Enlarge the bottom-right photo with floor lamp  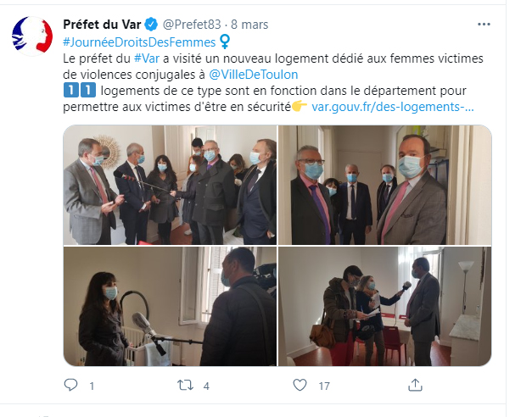point(384,306)
